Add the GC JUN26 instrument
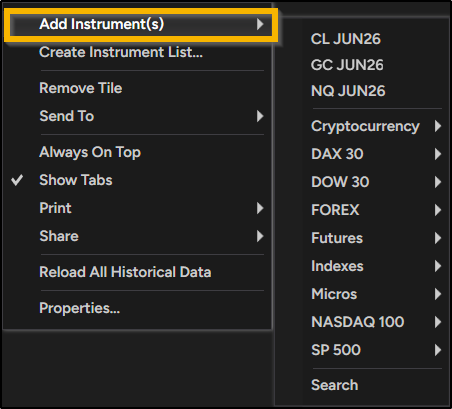Screen dimensions: 452x409 pos(362,65)
